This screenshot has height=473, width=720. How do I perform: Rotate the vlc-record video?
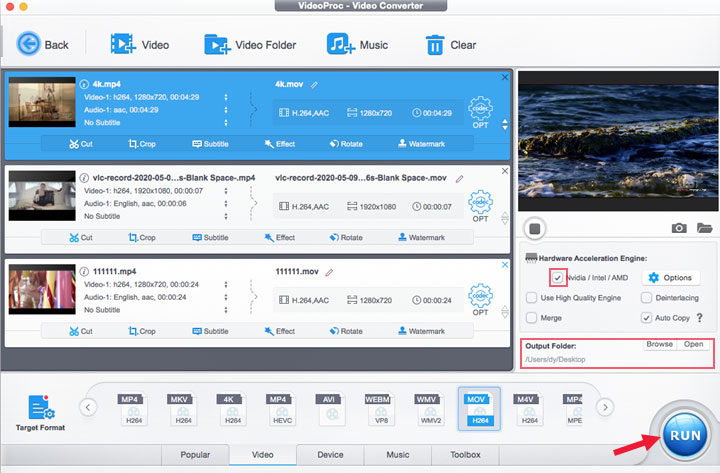[346, 237]
